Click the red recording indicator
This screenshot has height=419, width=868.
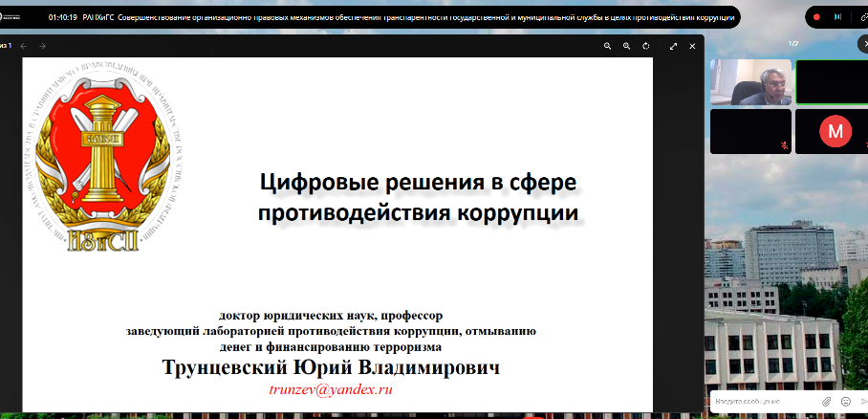tap(816, 17)
